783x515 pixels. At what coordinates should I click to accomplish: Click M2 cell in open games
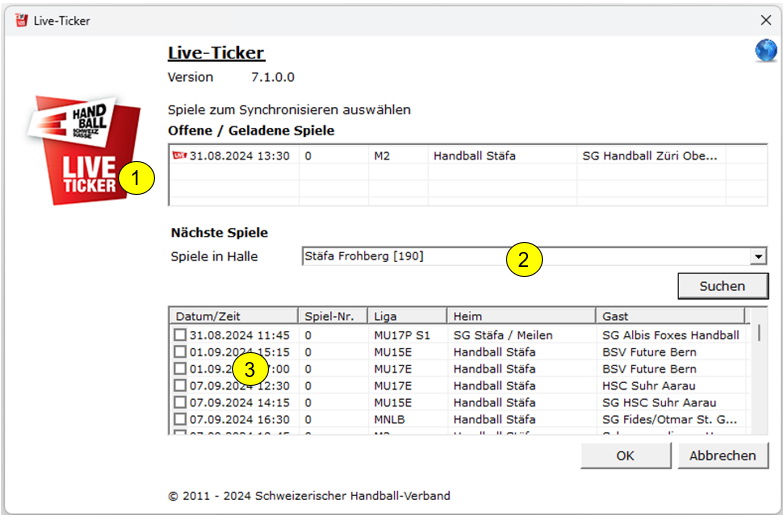point(382,156)
